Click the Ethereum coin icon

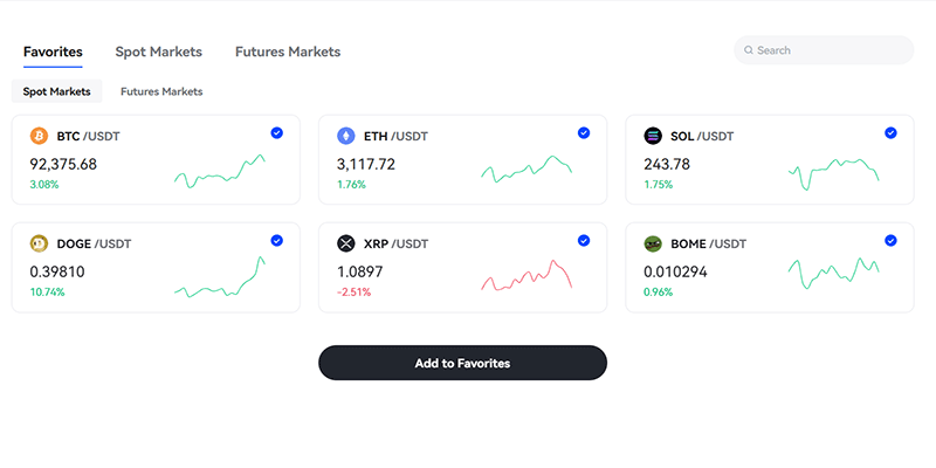(346, 136)
